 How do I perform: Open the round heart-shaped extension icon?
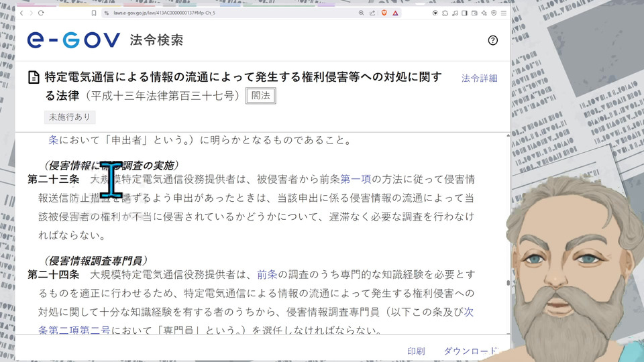tap(435, 13)
